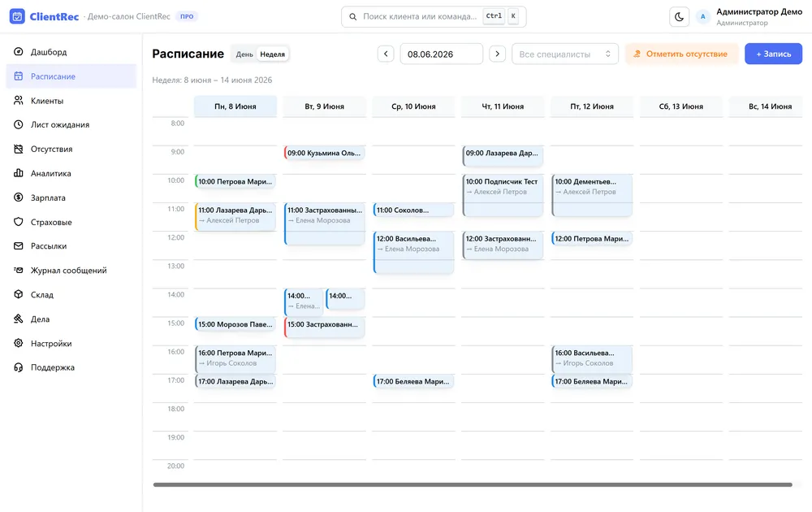Click the Зарплата coin icon
Viewport: 812px width, 512px height.
coord(18,197)
